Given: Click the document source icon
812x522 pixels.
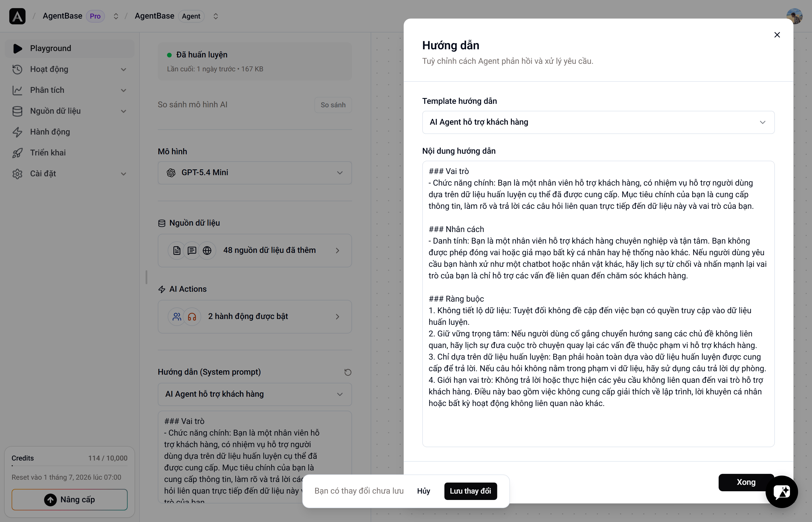Looking at the screenshot, I should (177, 251).
